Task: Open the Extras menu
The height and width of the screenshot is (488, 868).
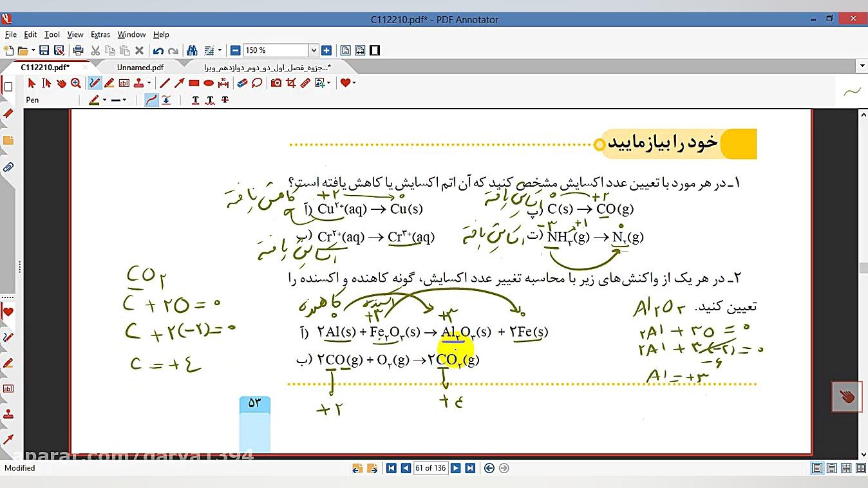Action: coord(100,34)
